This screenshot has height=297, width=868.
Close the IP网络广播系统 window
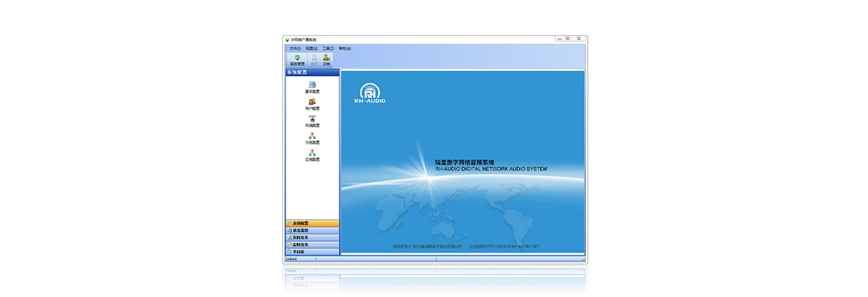point(579,38)
